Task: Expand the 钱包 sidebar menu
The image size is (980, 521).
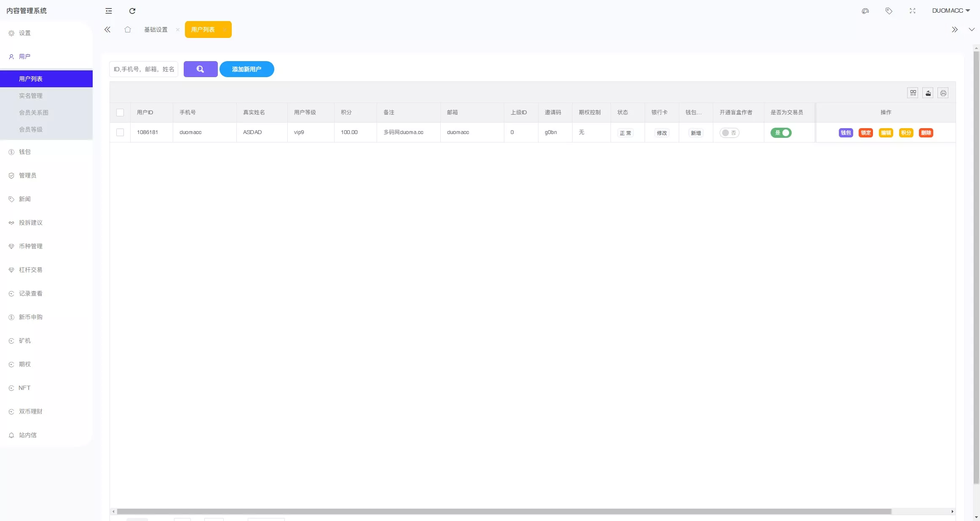Action: (25, 152)
